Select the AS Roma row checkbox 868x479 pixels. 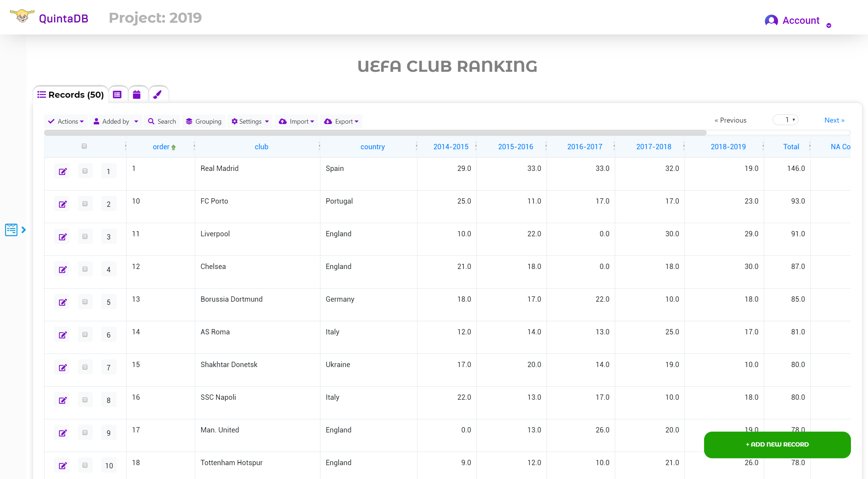point(85,334)
